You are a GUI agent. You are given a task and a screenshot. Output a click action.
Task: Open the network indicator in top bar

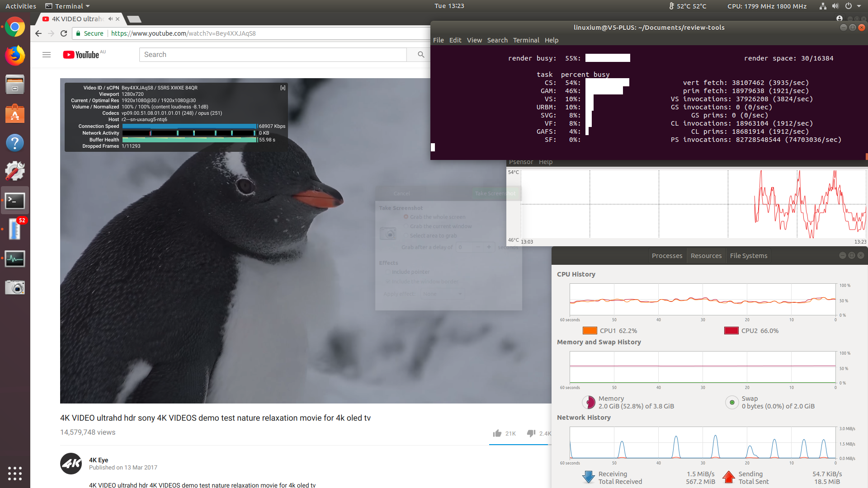[x=822, y=6]
